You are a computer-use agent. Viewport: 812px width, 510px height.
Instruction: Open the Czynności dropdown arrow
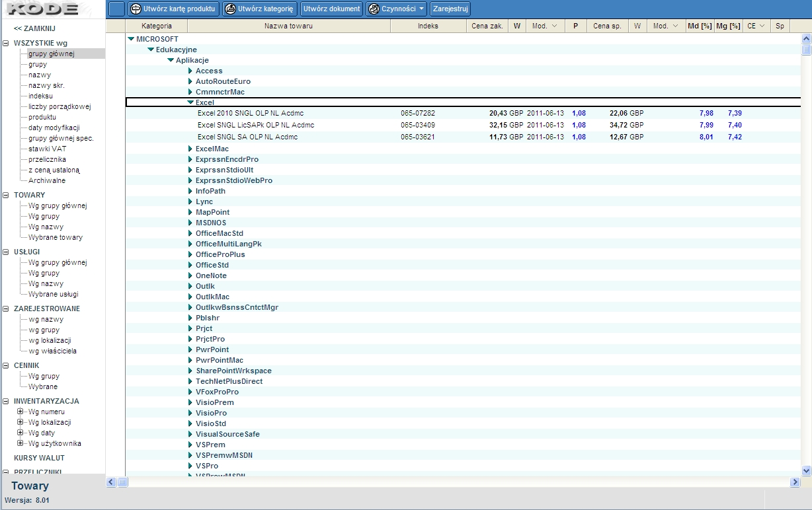422,9
